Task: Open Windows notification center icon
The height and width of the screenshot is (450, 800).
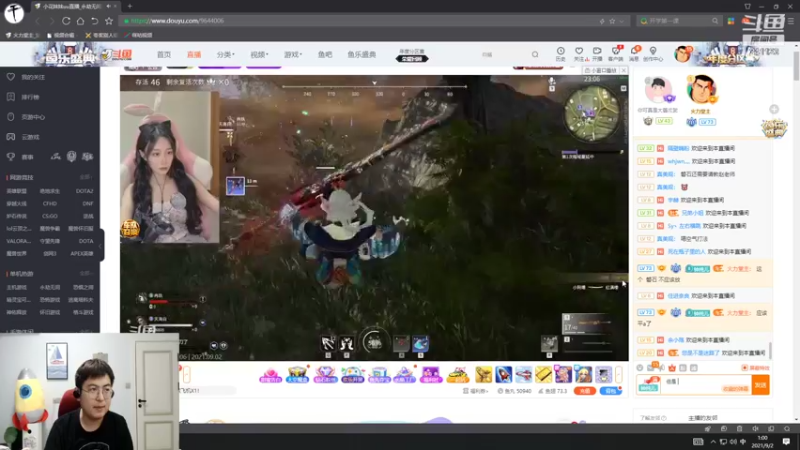Action: pyautogui.click(x=786, y=441)
